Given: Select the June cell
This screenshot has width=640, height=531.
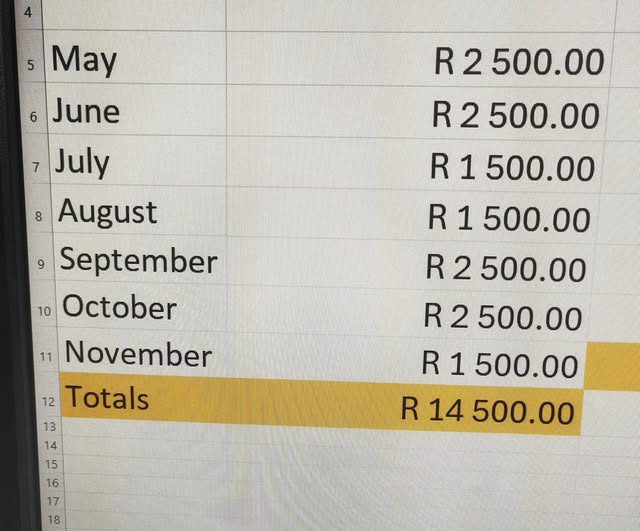Looking at the screenshot, I should point(137,110).
